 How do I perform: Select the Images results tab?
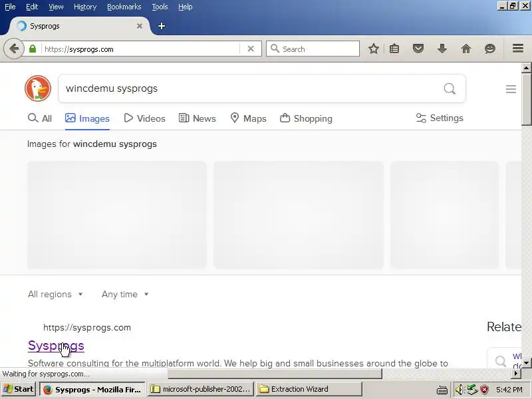(x=87, y=118)
